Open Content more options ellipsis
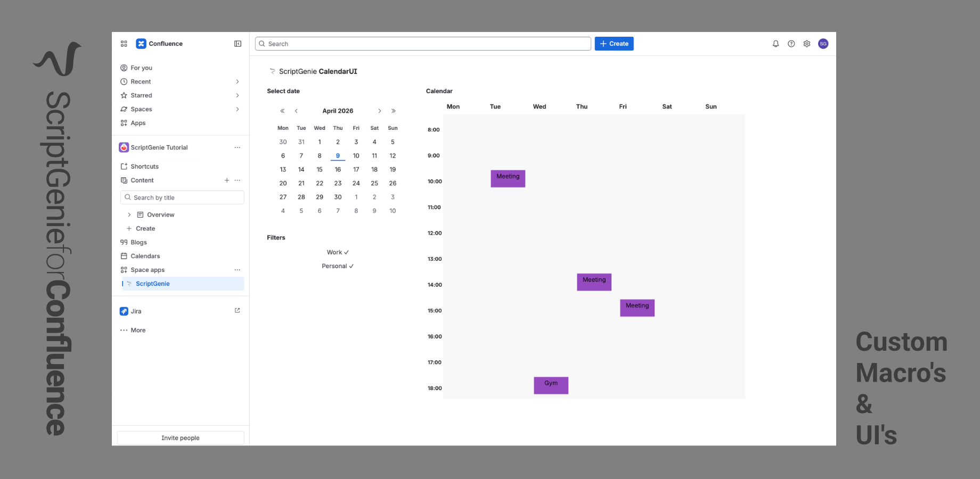This screenshot has width=980, height=479. [237, 180]
